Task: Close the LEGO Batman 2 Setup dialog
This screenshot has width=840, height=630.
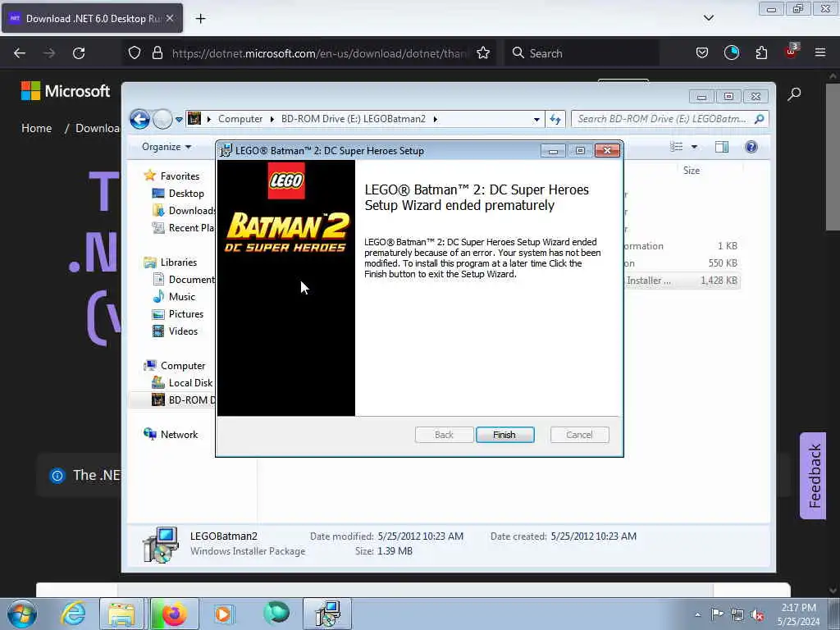Action: point(607,151)
